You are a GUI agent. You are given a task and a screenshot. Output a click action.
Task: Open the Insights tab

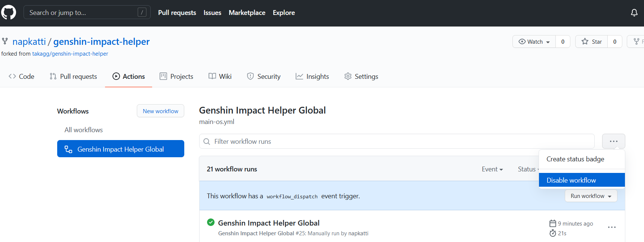(312, 77)
